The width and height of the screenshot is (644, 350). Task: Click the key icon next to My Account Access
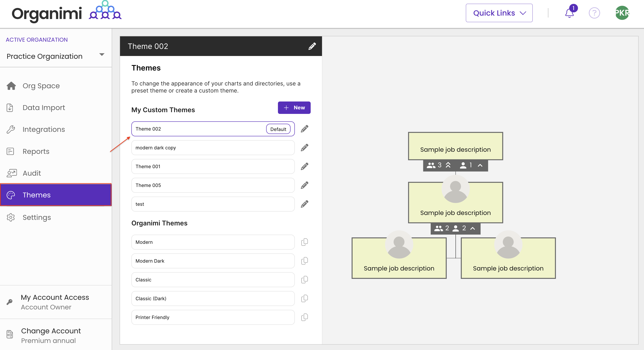[9, 302]
